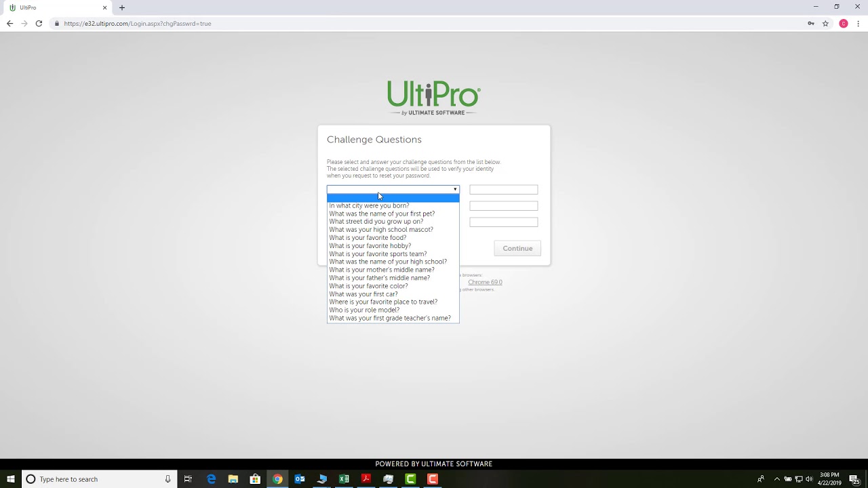
Task: Click the first challenge answer input field
Action: point(504,190)
